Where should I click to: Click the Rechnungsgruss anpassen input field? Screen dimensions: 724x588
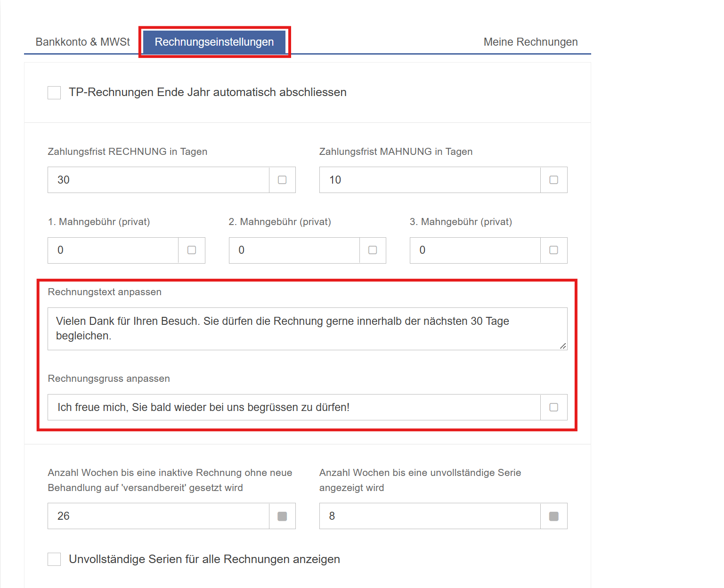pyautogui.click(x=294, y=407)
